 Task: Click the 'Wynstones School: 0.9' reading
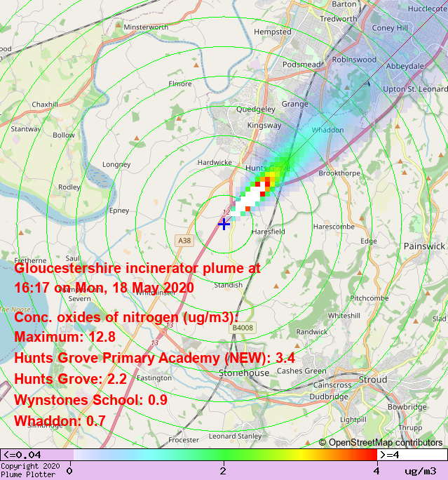91,400
